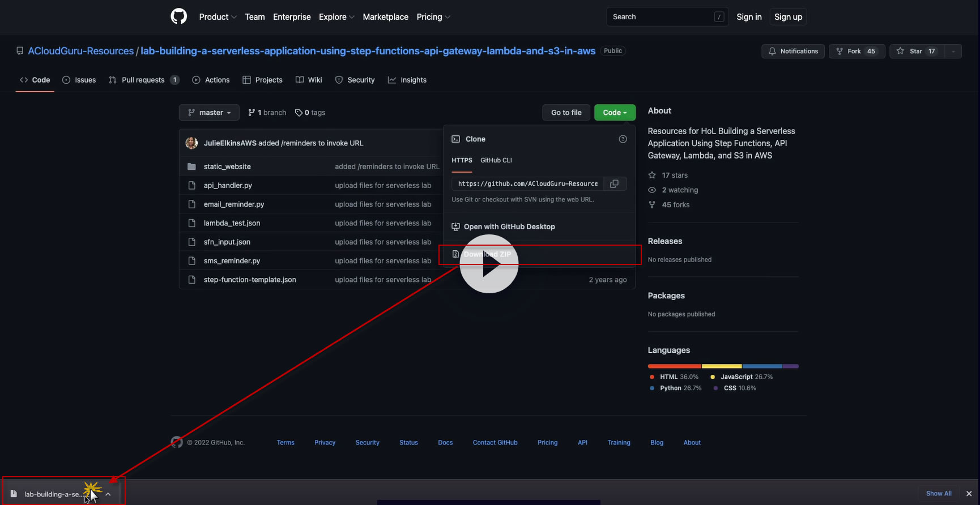The height and width of the screenshot is (505, 980).
Task: Click the JavaScript language color dot
Action: 713,376
